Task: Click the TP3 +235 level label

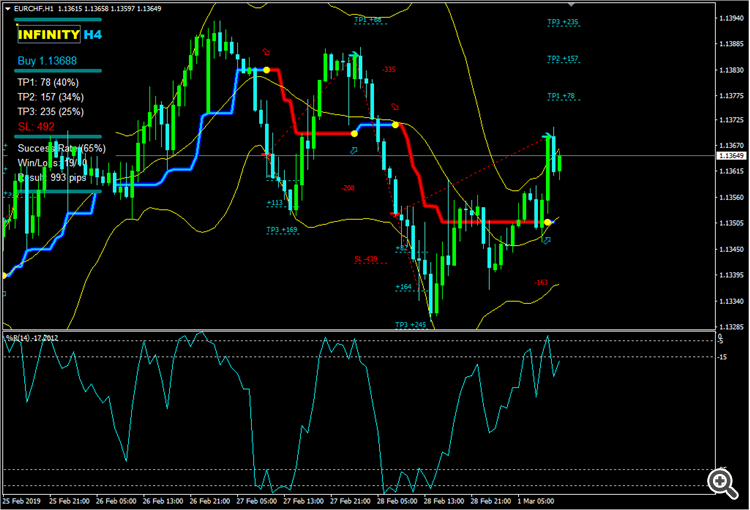Action: (x=562, y=22)
